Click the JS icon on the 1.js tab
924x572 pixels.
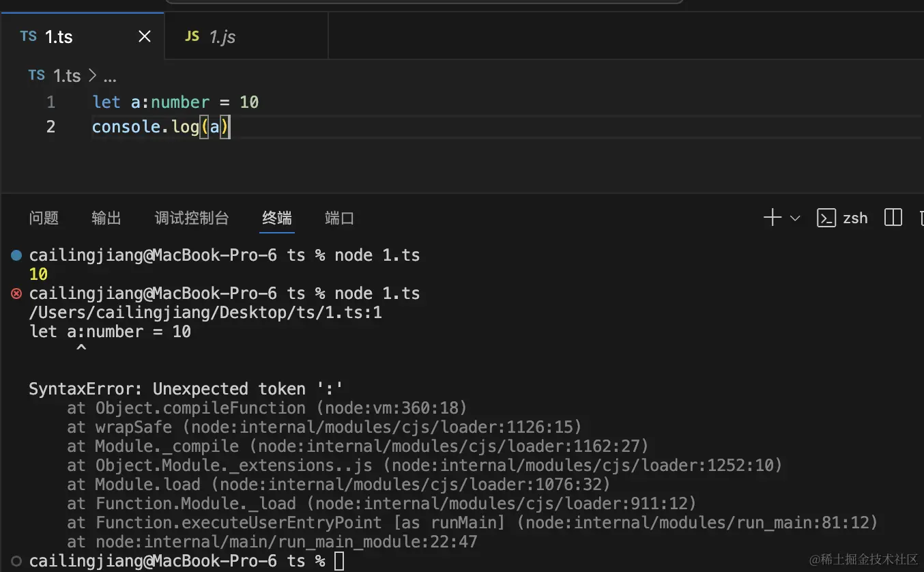click(192, 35)
